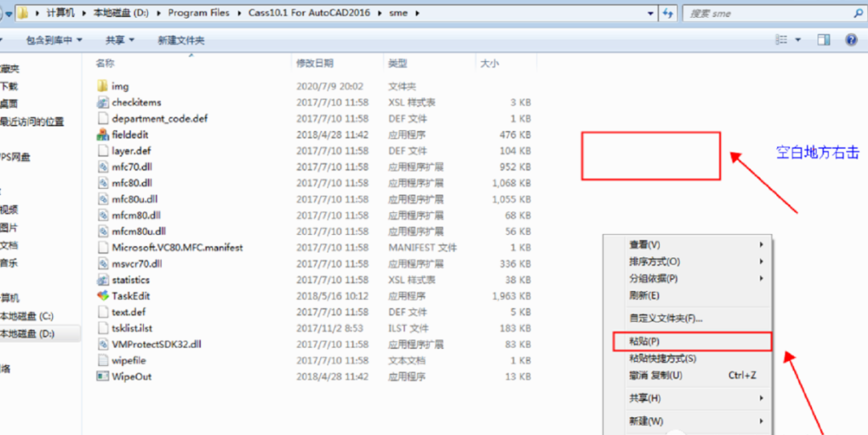Select the fieldedit application icon

102,134
